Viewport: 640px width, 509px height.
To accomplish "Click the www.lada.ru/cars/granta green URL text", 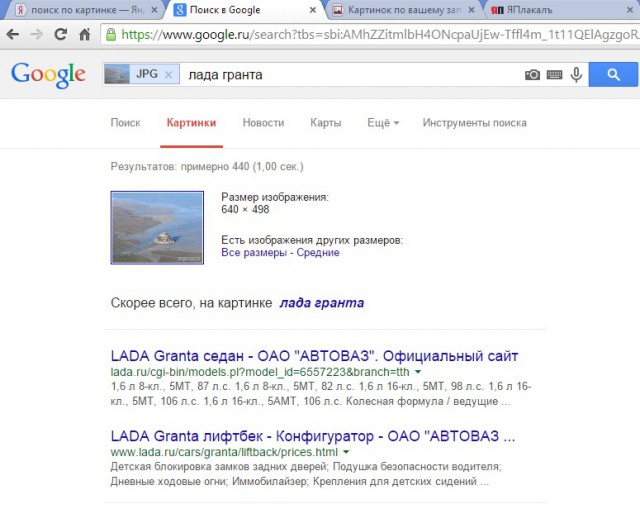I will (224, 452).
